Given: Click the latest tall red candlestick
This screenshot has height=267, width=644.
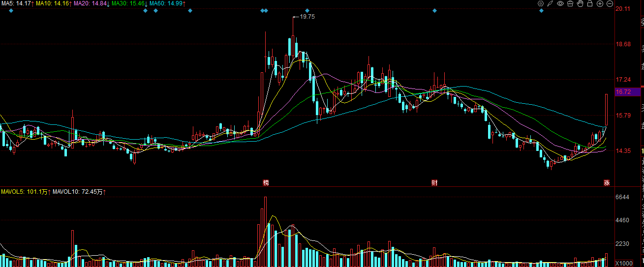Looking at the screenshot, I should point(607,110).
